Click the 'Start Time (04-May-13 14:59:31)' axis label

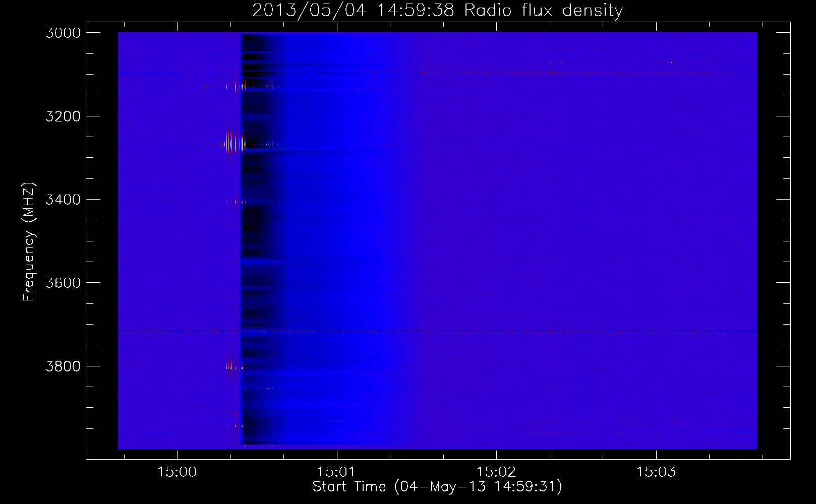[x=437, y=487]
